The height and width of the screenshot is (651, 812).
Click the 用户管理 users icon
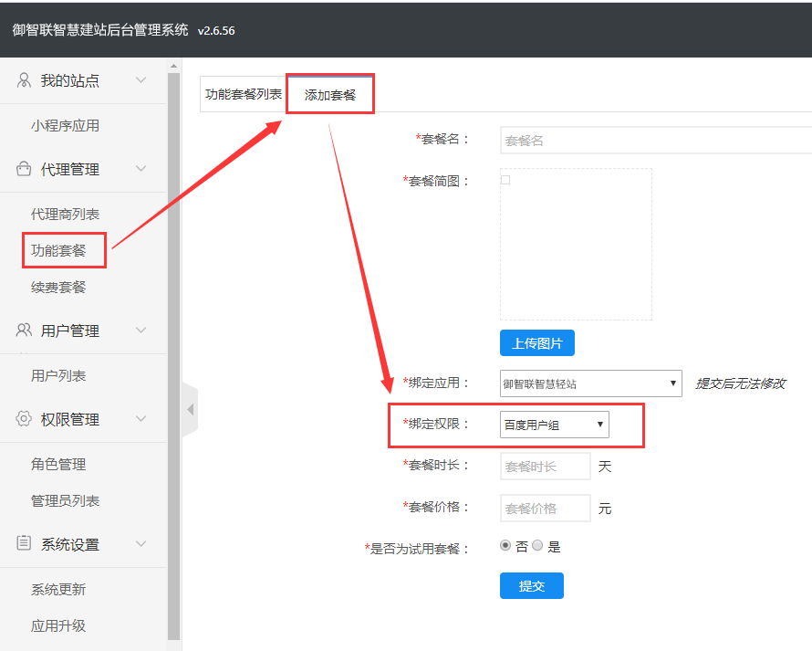pyautogui.click(x=24, y=331)
